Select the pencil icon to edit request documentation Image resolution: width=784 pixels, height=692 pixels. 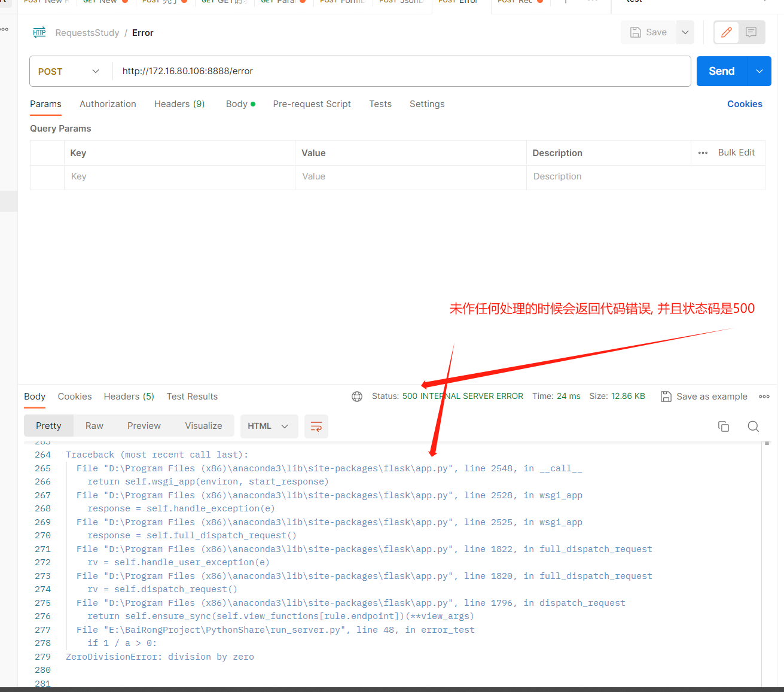(x=726, y=32)
